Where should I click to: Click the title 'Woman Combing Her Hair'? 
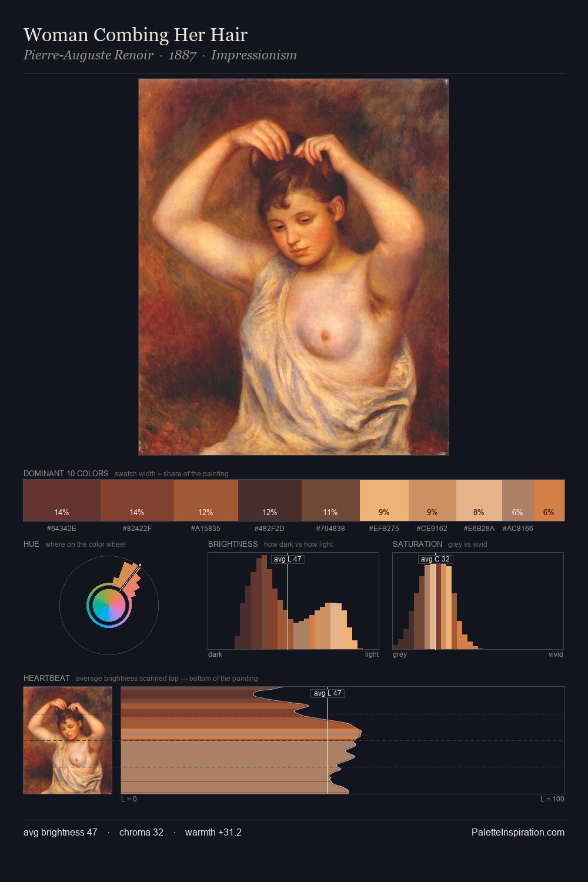[135, 35]
